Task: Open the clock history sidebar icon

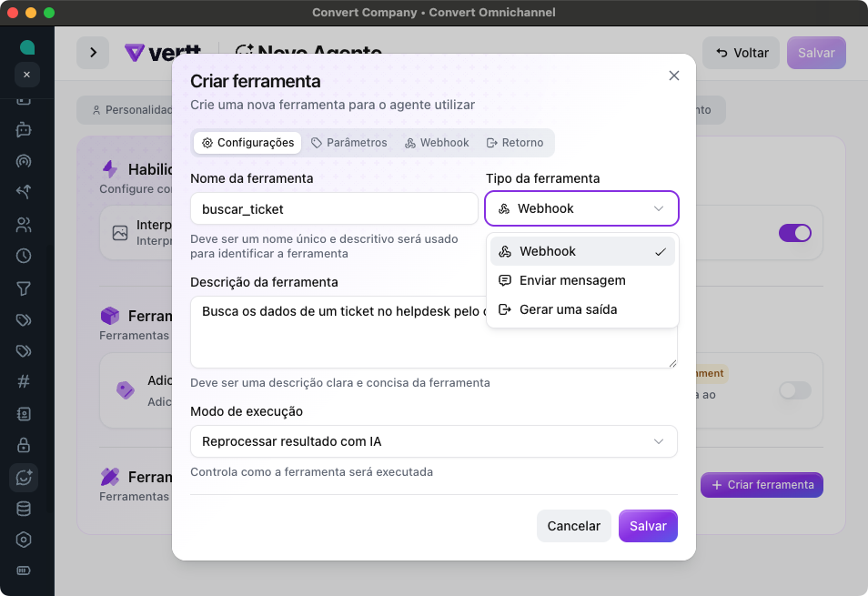Action: point(24,256)
